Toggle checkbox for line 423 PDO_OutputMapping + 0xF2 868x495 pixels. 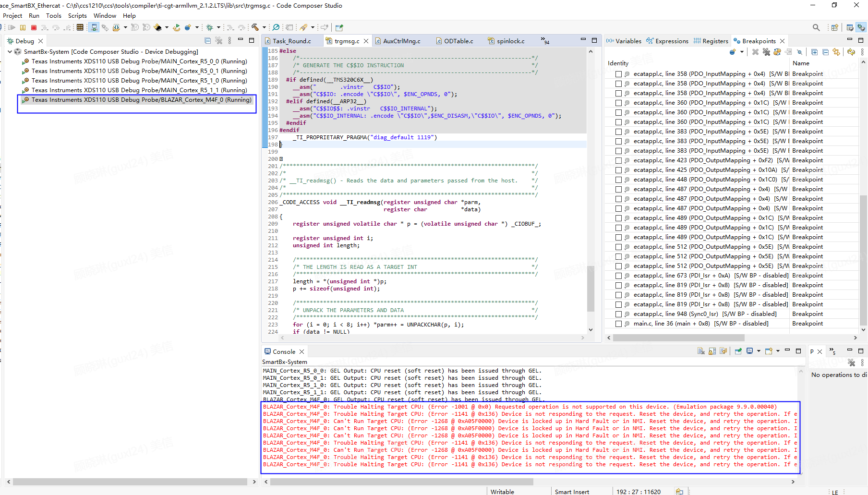(x=619, y=161)
